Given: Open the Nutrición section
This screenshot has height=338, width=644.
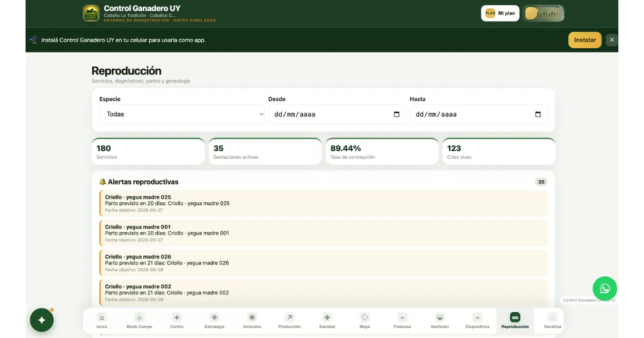Looking at the screenshot, I should (x=440, y=320).
